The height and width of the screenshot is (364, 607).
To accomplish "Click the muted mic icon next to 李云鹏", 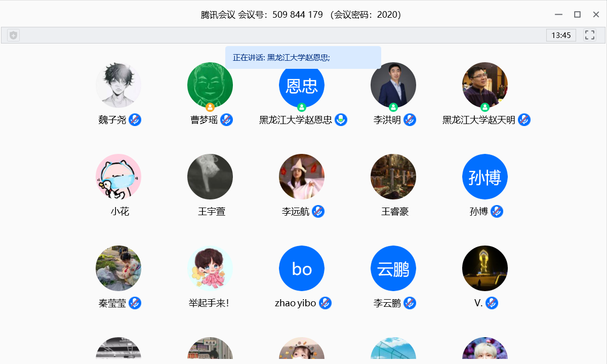I will pyautogui.click(x=410, y=303).
